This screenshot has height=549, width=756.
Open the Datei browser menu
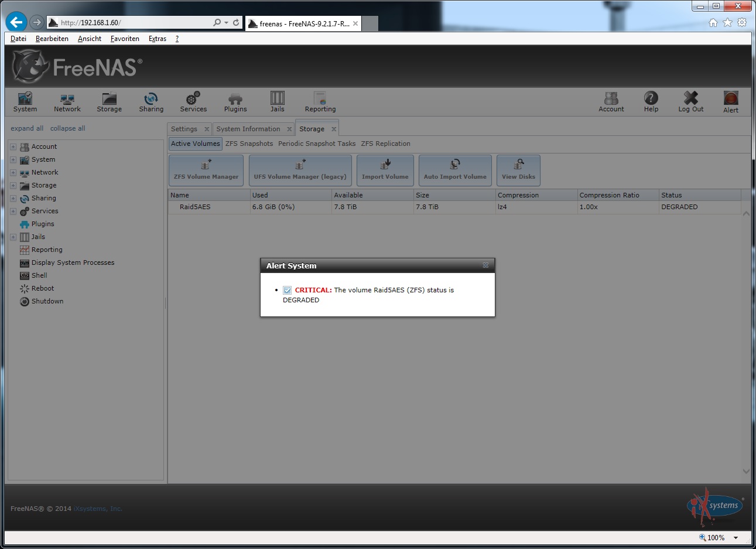coord(18,39)
